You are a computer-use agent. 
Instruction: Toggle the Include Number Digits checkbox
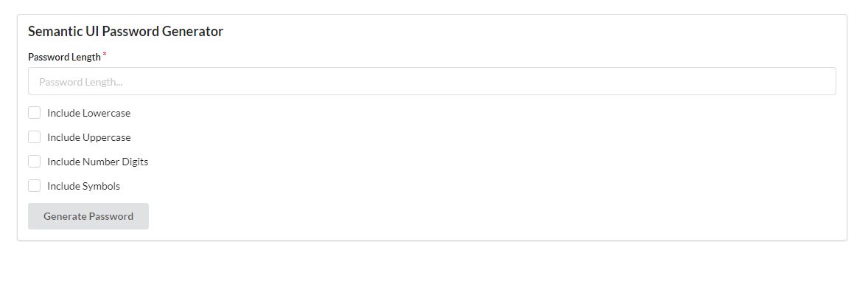35,162
